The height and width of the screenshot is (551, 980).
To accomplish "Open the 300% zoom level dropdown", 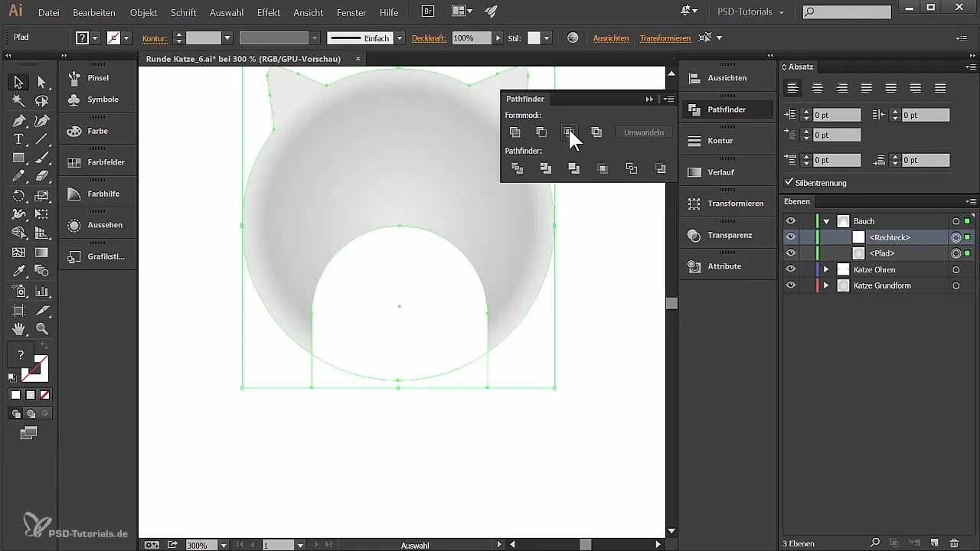I will [224, 545].
